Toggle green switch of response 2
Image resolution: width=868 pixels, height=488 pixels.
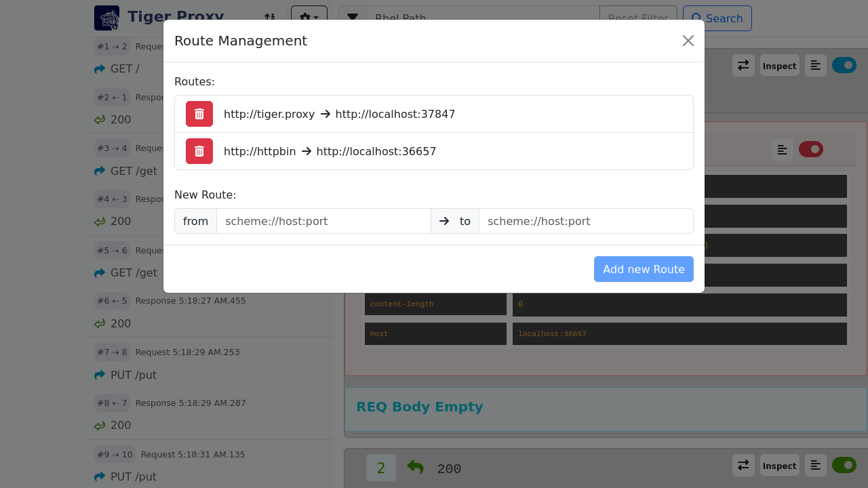tap(844, 465)
